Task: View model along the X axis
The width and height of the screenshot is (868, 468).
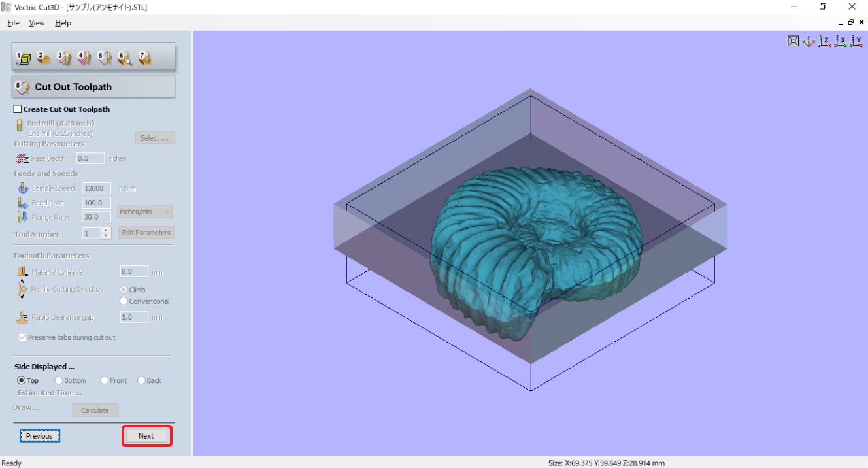Action: (841, 41)
